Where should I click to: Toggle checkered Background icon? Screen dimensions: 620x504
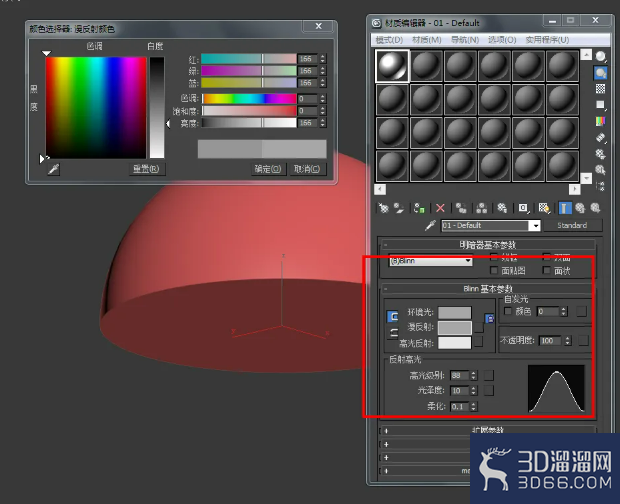[x=601, y=89]
